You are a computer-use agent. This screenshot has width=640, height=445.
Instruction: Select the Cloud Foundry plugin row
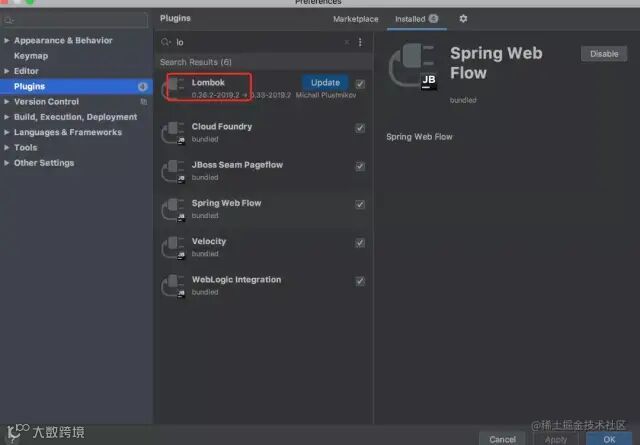(x=263, y=132)
